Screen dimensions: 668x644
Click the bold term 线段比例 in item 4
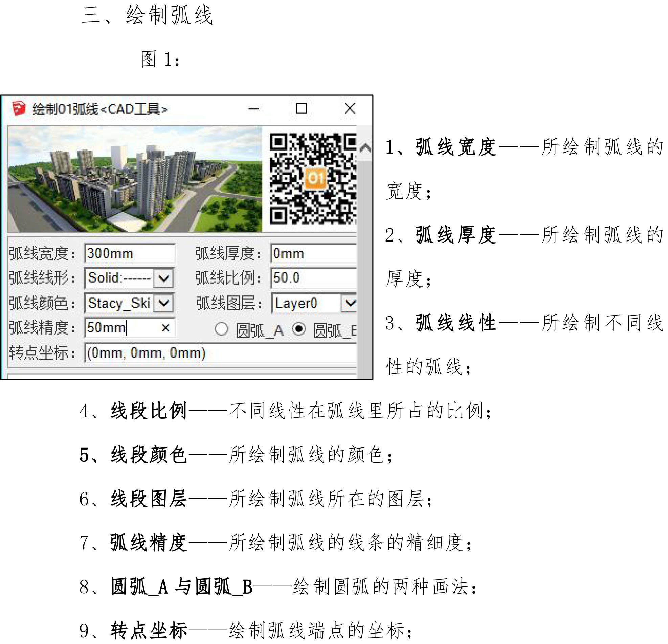coord(149,411)
